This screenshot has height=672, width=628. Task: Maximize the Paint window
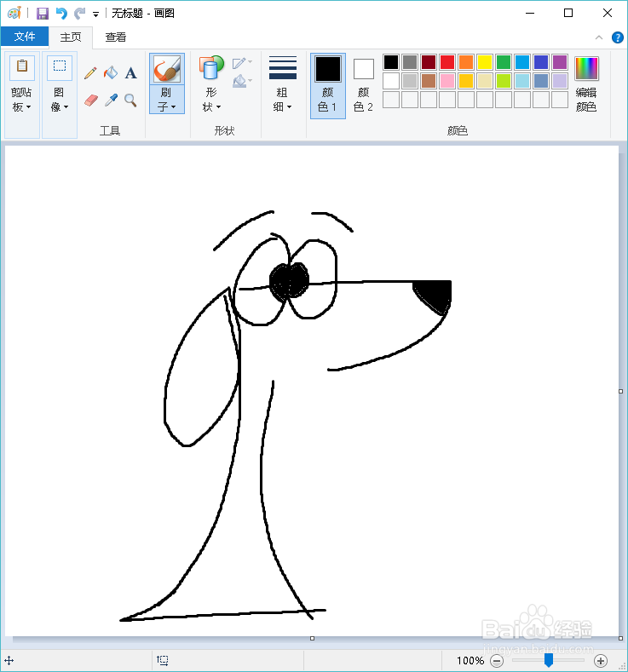568,14
